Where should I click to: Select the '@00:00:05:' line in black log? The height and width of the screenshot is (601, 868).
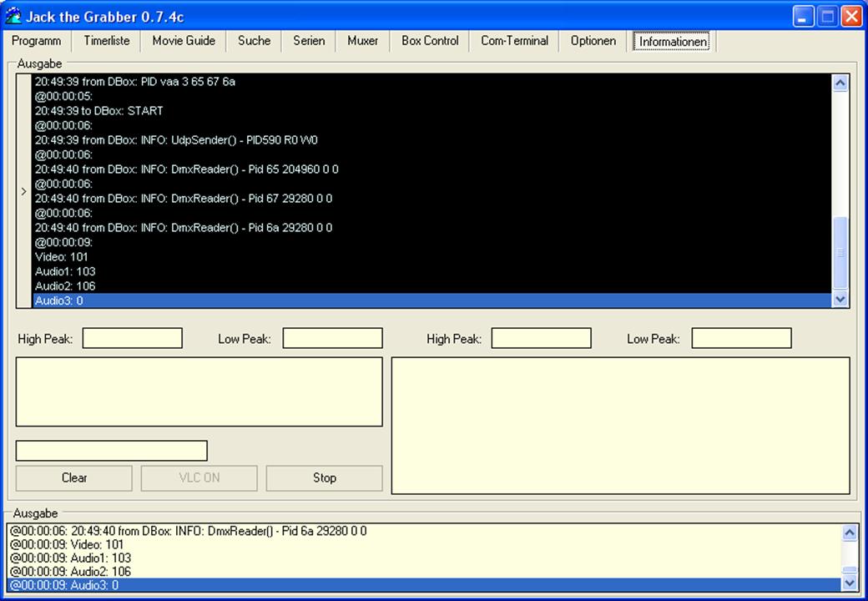tap(431, 96)
